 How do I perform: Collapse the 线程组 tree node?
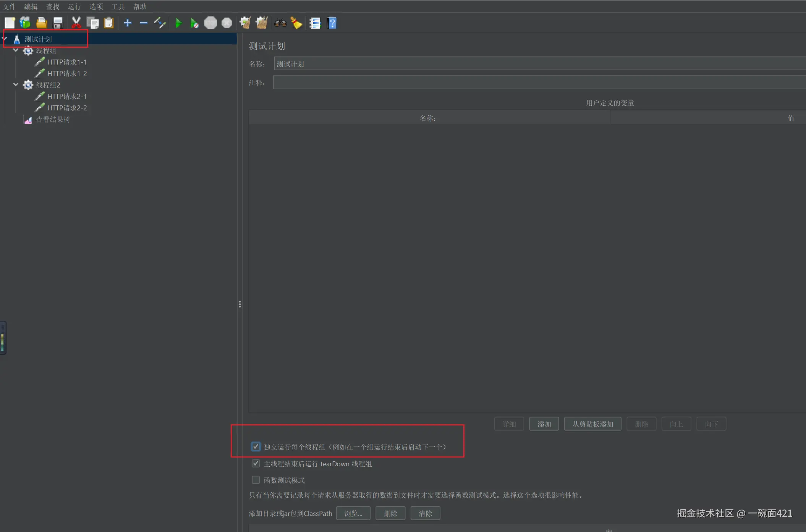click(x=16, y=50)
